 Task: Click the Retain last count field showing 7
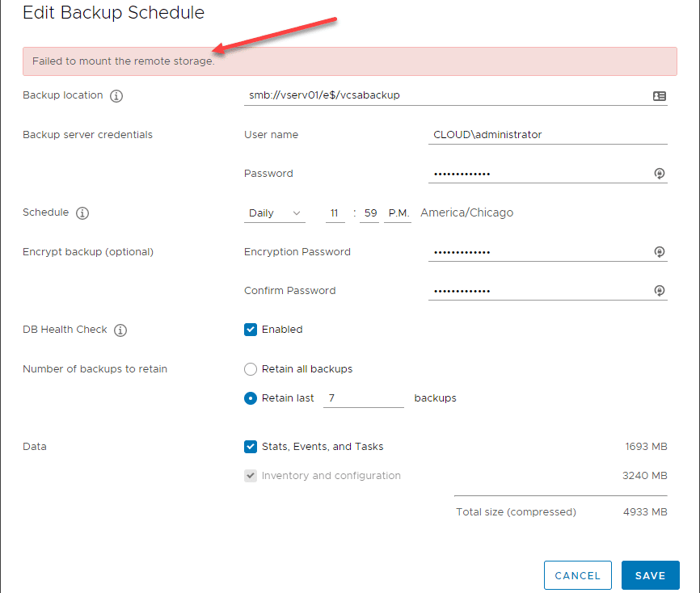[x=363, y=398]
